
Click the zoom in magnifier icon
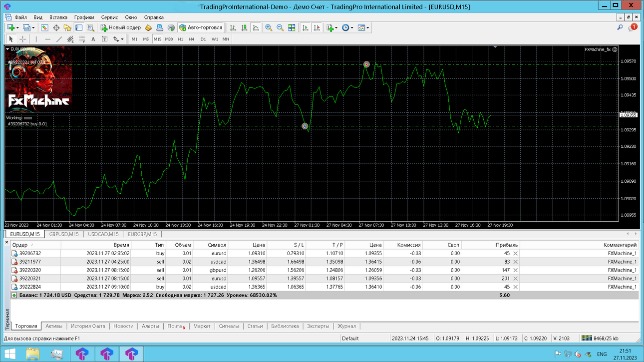pos(269,28)
